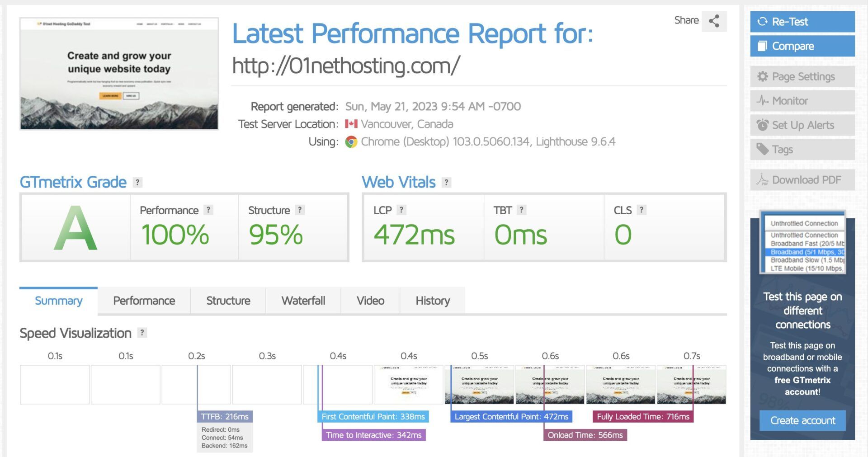
Task: Click the Monitor pulse icon
Action: pyautogui.click(x=762, y=100)
